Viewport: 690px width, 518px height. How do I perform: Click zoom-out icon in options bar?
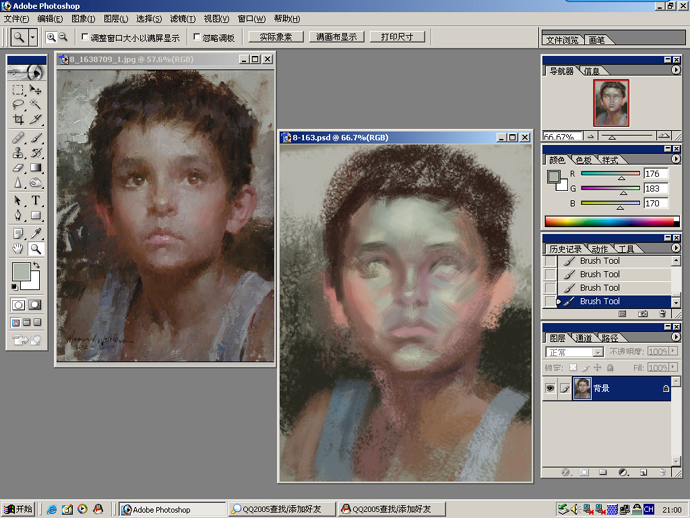[63, 37]
